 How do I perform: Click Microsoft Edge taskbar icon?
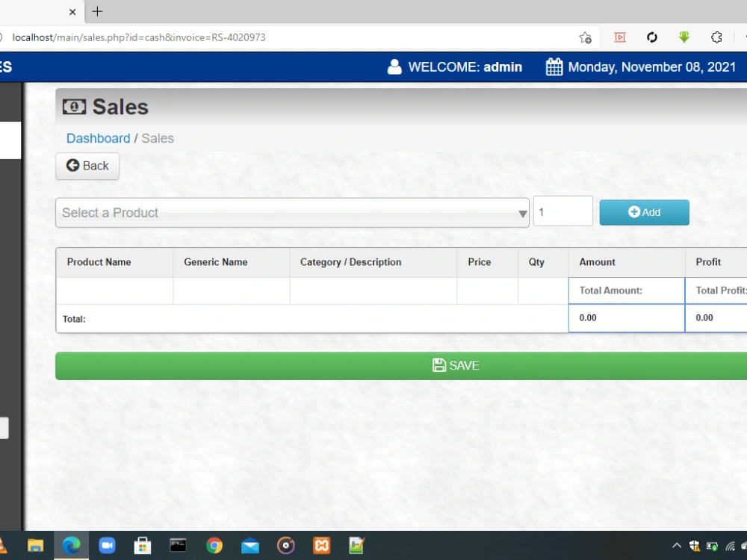72,546
